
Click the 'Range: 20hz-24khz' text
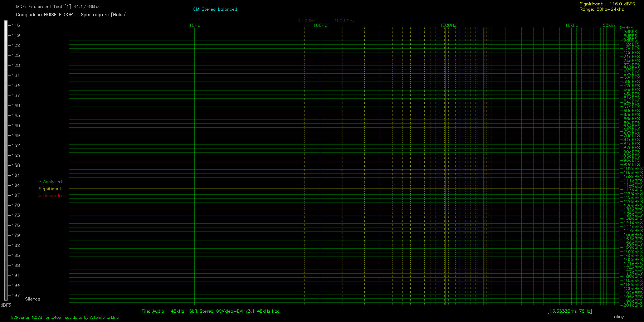(601, 9)
